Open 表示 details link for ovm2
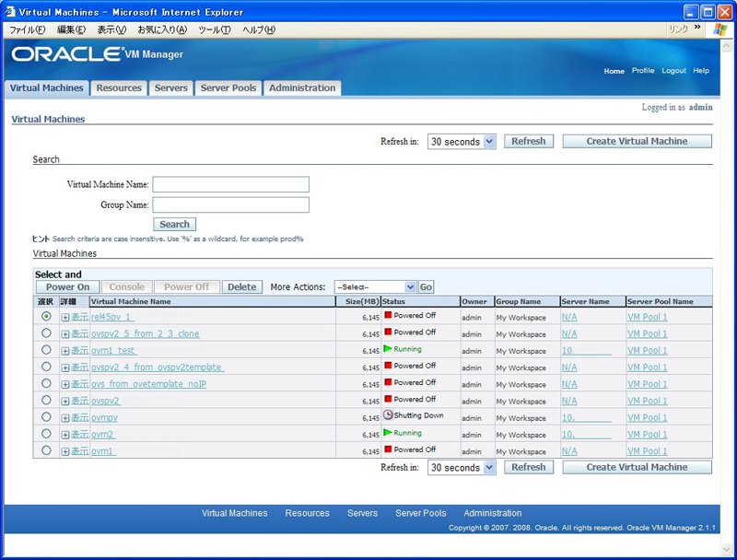 (x=80, y=435)
